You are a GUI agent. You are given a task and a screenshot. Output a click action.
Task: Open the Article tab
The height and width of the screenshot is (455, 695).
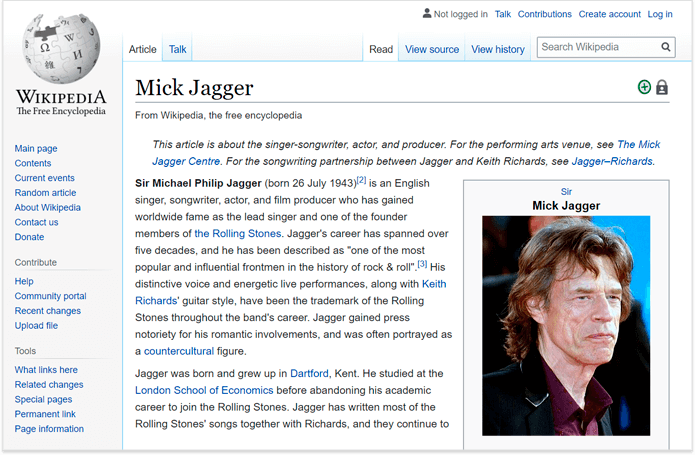143,49
